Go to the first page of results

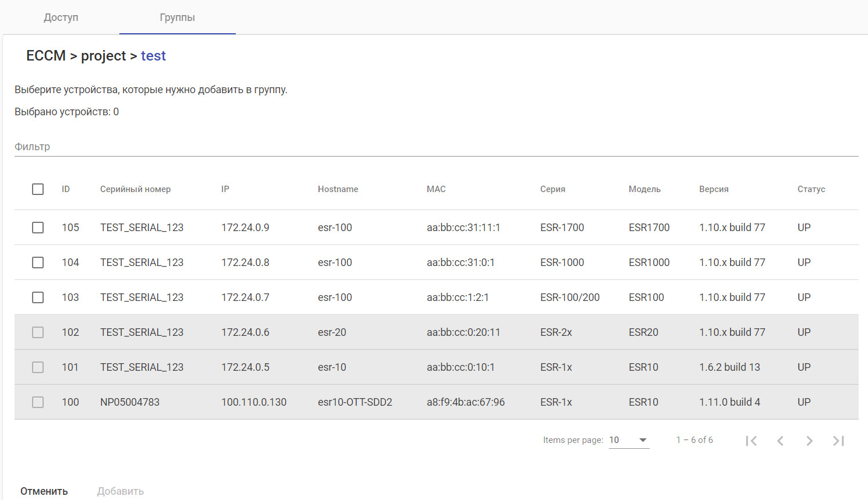(x=751, y=441)
